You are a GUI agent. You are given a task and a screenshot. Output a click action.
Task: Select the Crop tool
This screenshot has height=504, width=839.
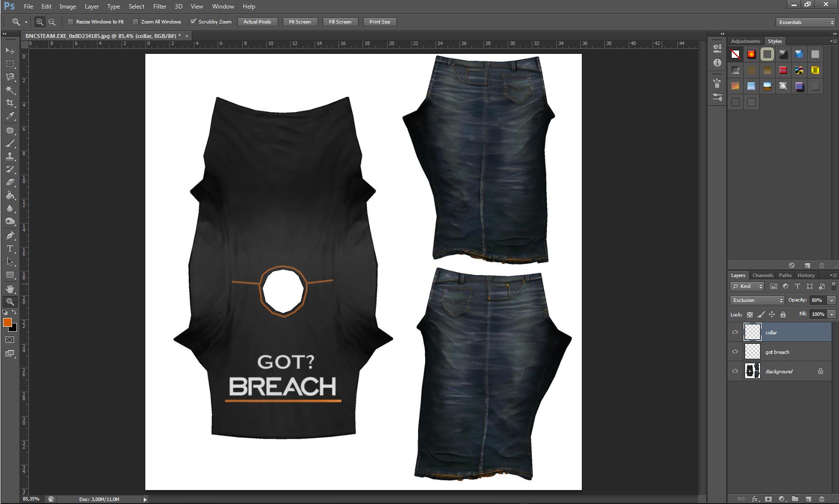click(x=10, y=103)
